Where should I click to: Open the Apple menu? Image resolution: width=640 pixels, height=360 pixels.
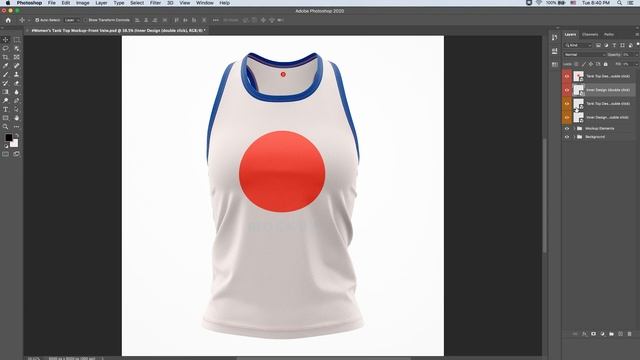pos(8,3)
